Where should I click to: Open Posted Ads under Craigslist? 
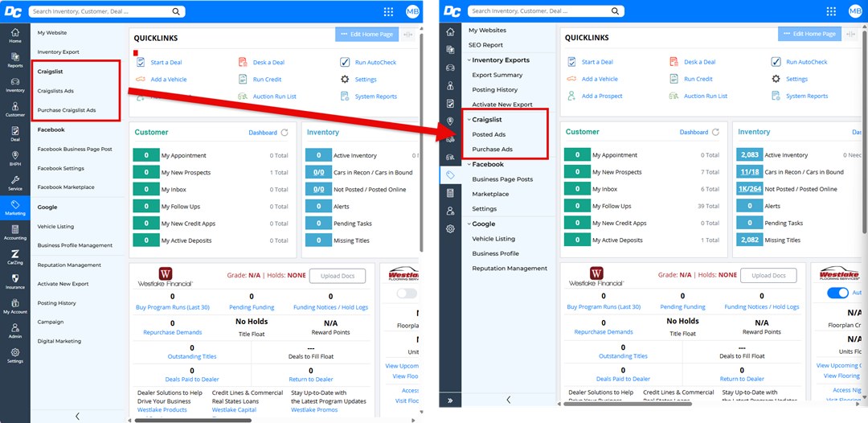pyautogui.click(x=489, y=134)
